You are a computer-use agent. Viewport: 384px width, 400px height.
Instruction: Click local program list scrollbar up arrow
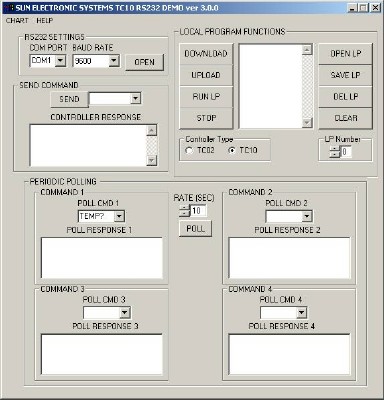coord(307,50)
